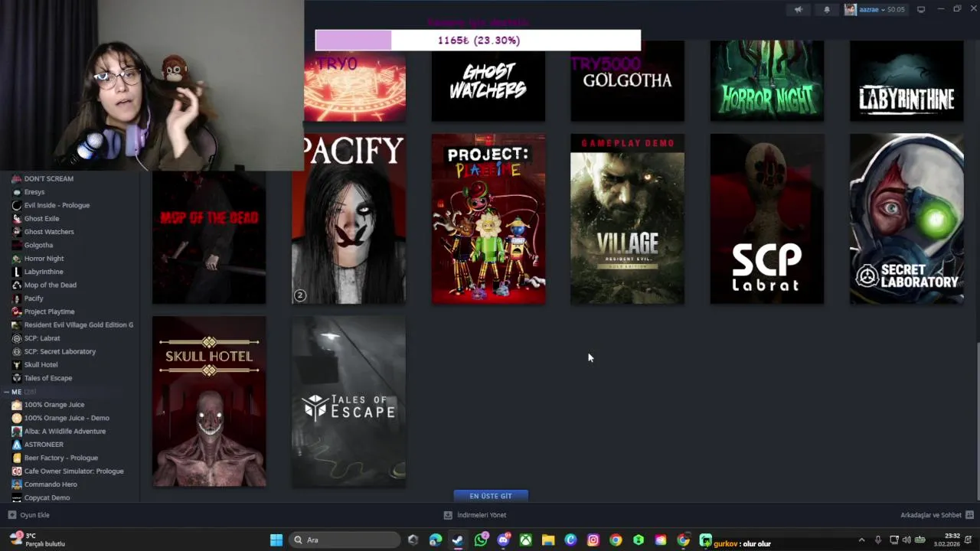The width and height of the screenshot is (980, 551).
Task: Open the Ghost Watchers game cover
Action: [488, 81]
